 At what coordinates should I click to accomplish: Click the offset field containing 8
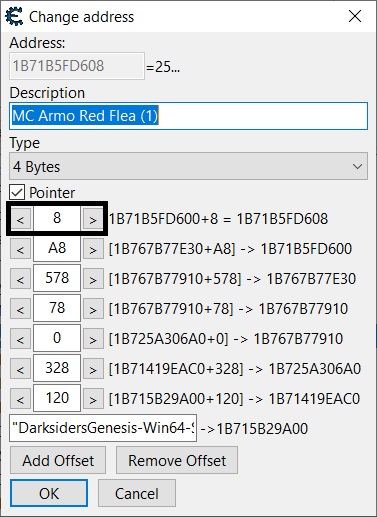[57, 218]
